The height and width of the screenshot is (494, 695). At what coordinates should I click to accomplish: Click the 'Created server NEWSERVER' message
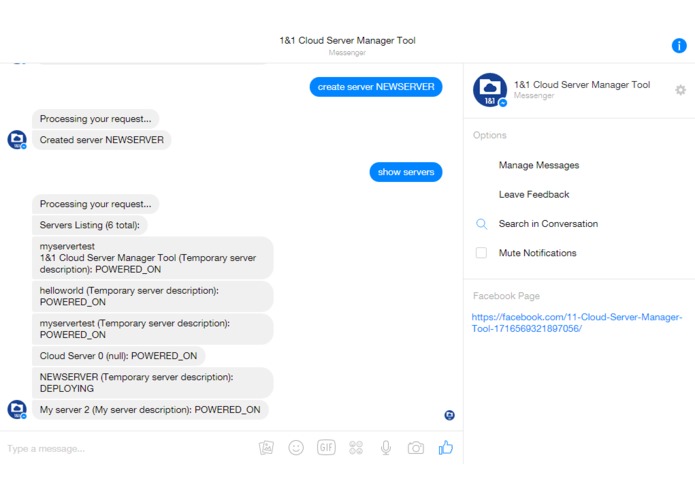(x=102, y=140)
